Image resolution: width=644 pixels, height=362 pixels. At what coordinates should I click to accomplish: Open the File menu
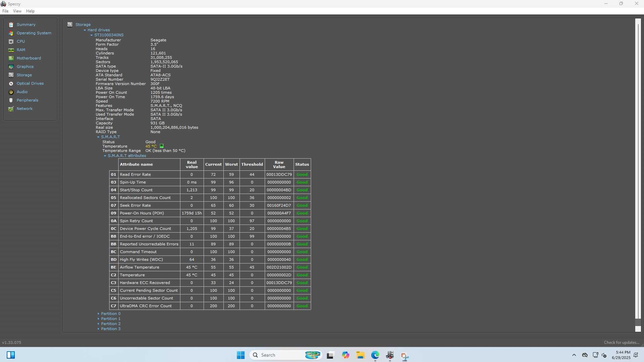click(x=5, y=11)
